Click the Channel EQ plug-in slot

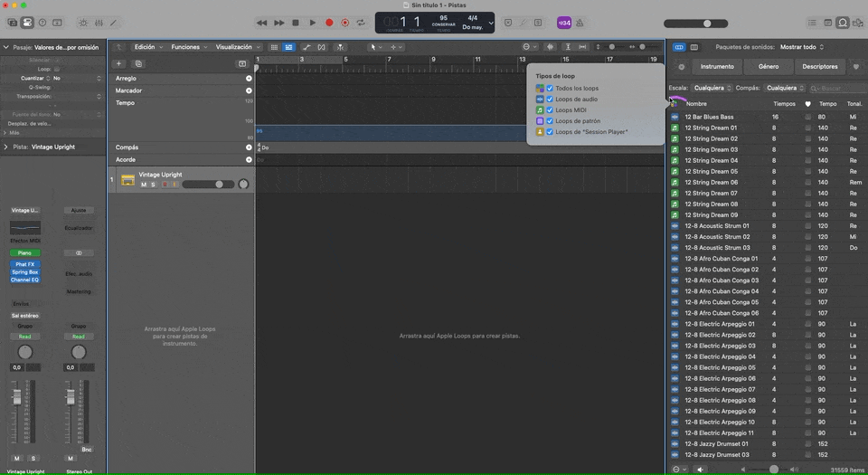[25, 280]
